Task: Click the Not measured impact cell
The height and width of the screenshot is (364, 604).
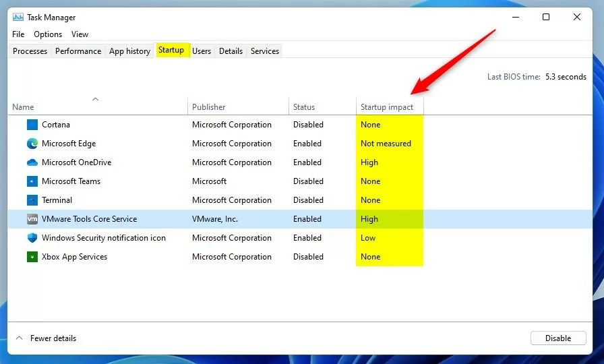Action: click(386, 144)
